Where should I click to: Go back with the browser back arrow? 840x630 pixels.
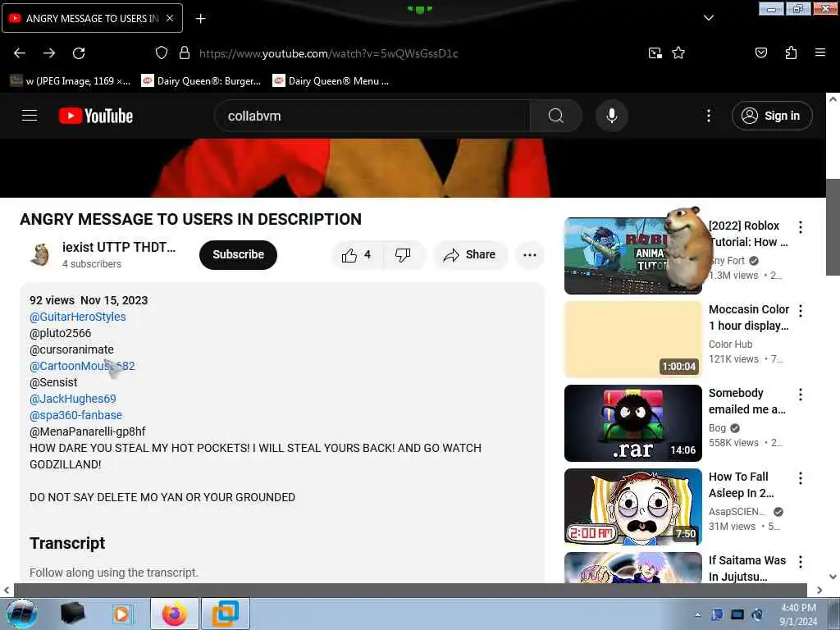(x=20, y=53)
